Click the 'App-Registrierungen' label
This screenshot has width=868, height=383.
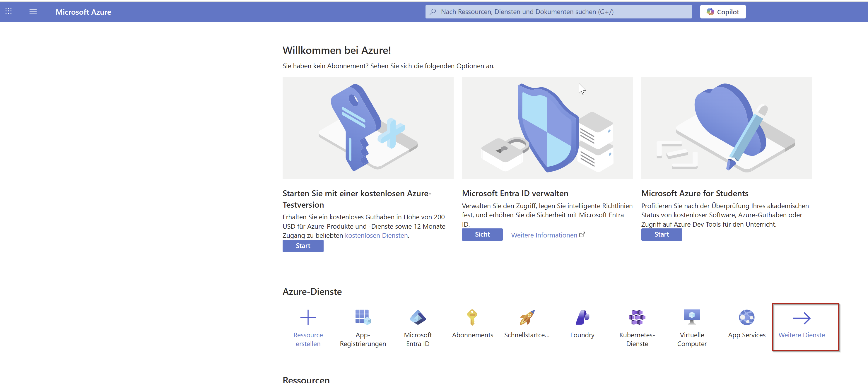363,339
